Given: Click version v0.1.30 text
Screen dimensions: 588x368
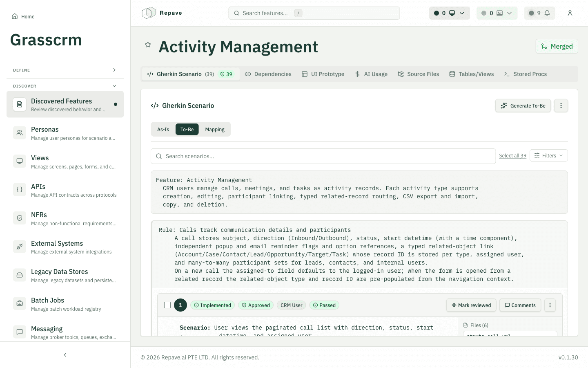Looking at the screenshot, I should click(x=568, y=357).
